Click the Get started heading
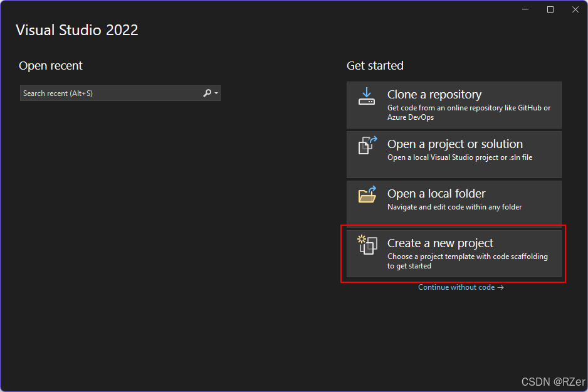588x392 pixels. click(375, 66)
